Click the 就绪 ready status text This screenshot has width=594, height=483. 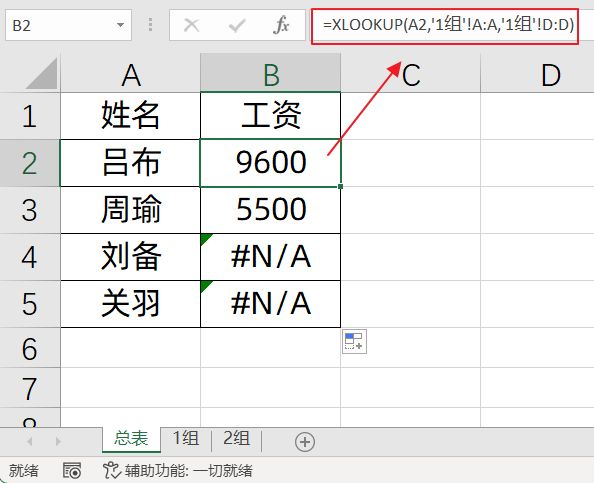[24, 470]
